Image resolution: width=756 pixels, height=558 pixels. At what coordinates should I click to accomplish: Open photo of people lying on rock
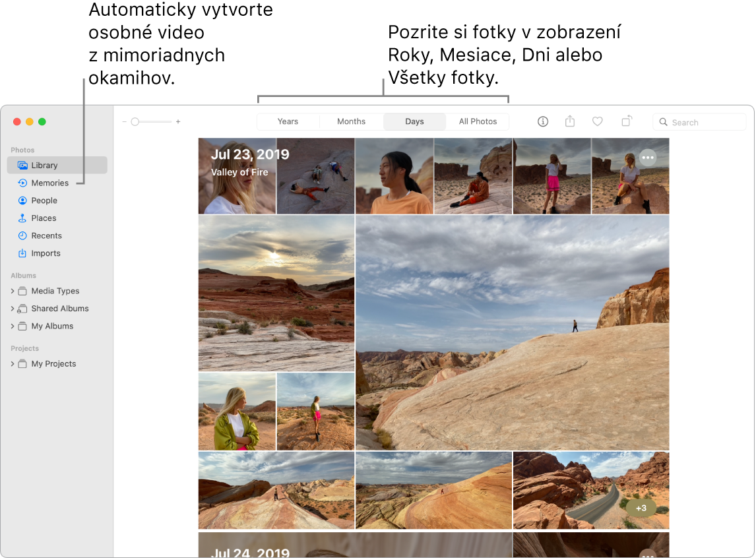316,176
